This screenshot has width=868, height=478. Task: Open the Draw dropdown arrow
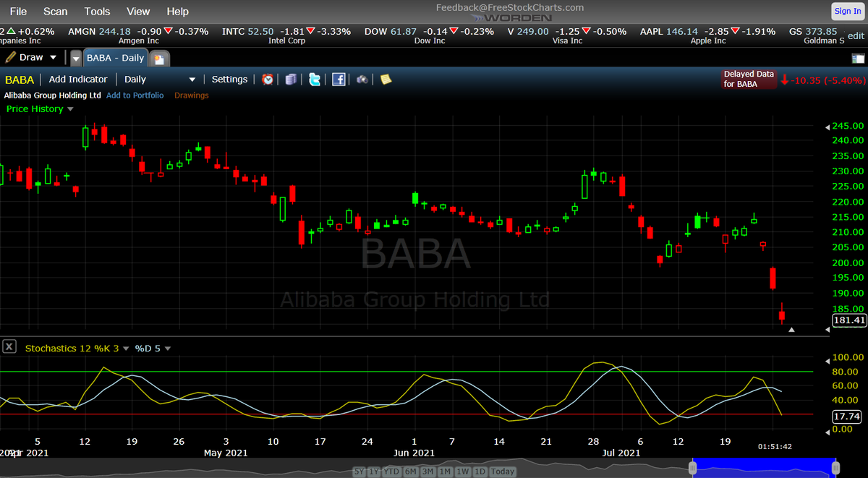(x=53, y=57)
